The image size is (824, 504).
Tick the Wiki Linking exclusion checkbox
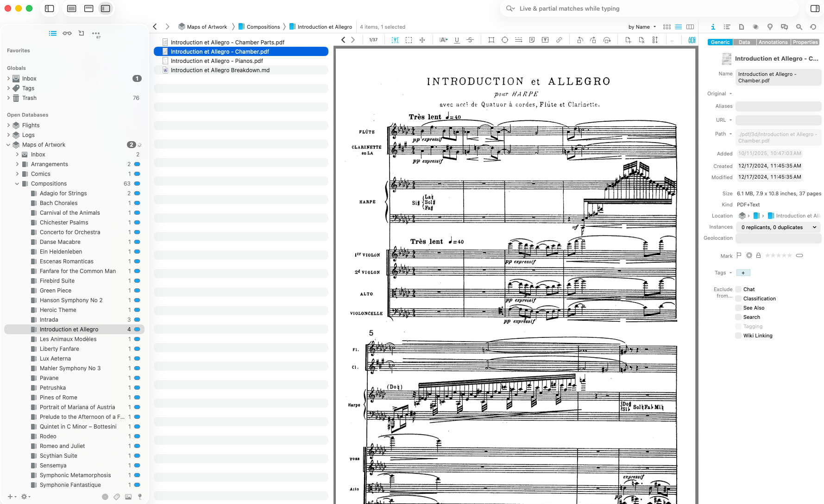pos(738,336)
